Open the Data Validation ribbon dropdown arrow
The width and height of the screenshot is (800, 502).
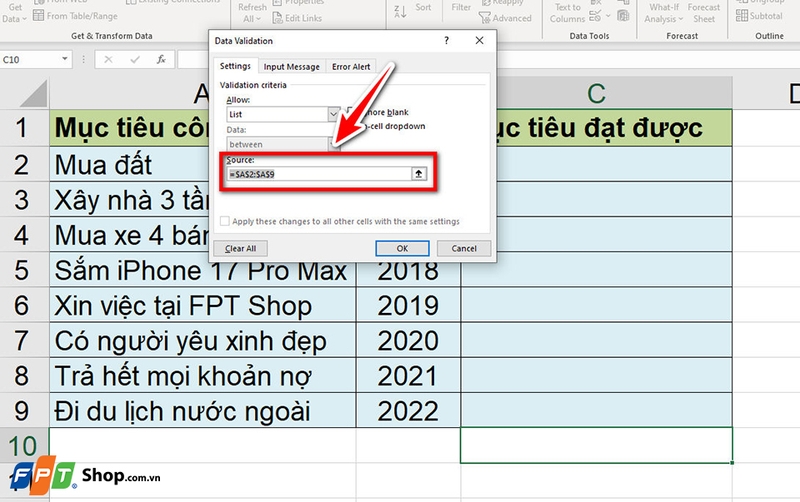pos(608,16)
